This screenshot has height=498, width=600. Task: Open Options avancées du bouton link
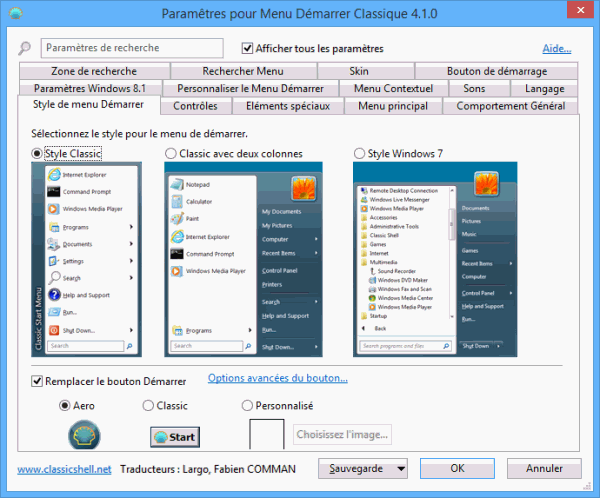tap(278, 378)
